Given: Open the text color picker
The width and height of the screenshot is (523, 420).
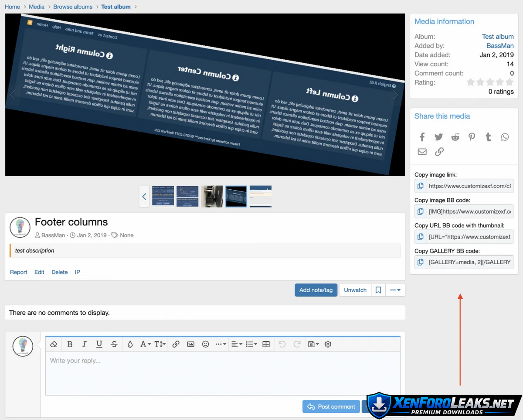Looking at the screenshot, I should tap(130, 344).
